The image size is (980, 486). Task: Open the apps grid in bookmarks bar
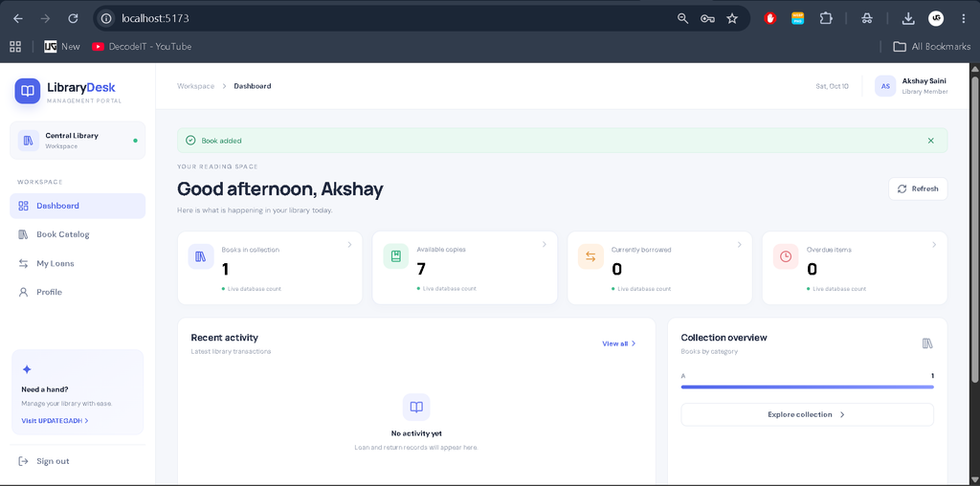[15, 46]
